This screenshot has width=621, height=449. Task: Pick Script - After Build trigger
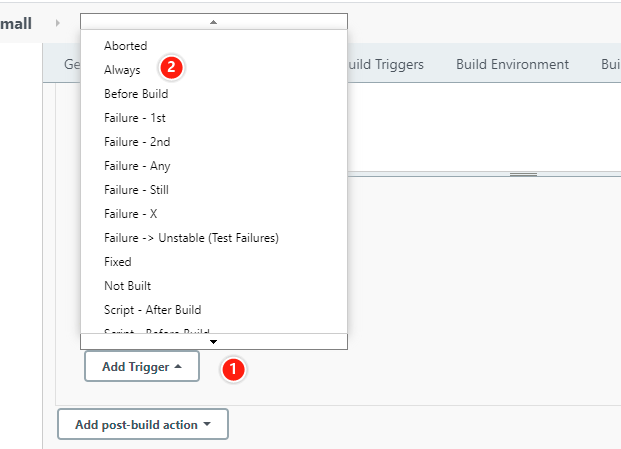coord(152,310)
